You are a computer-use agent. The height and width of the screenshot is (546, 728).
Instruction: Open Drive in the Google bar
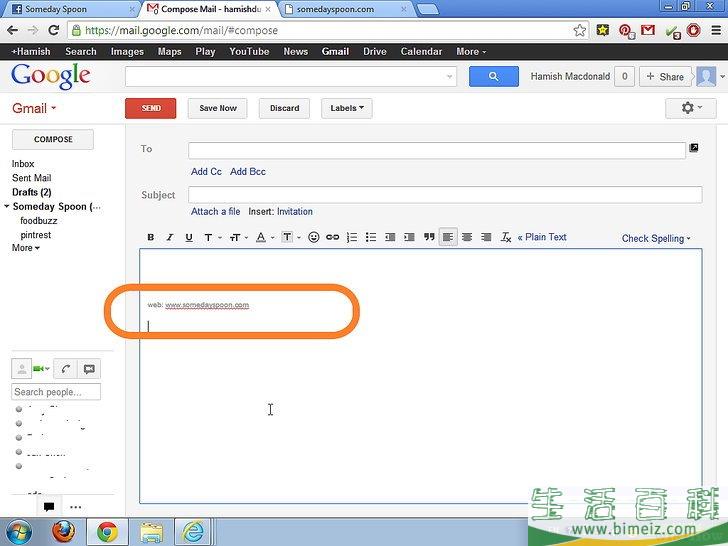(375, 52)
